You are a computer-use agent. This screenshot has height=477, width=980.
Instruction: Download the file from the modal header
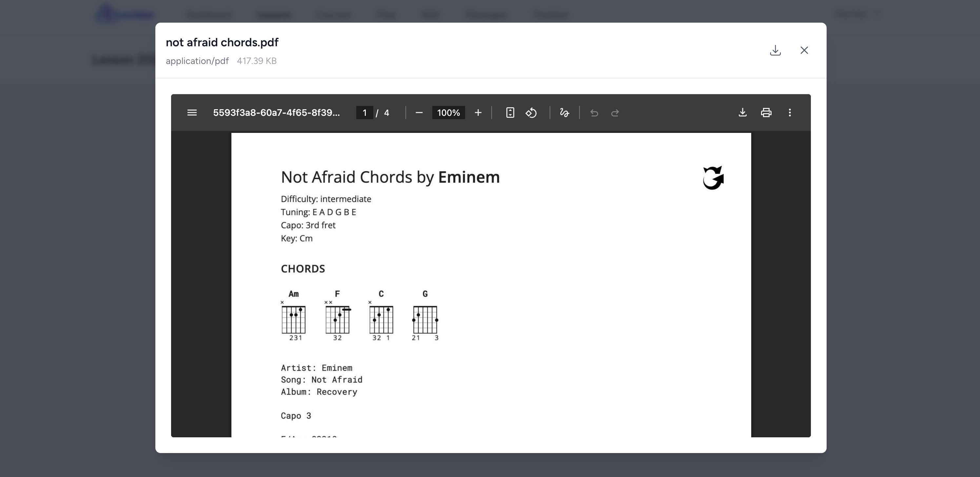click(x=775, y=50)
